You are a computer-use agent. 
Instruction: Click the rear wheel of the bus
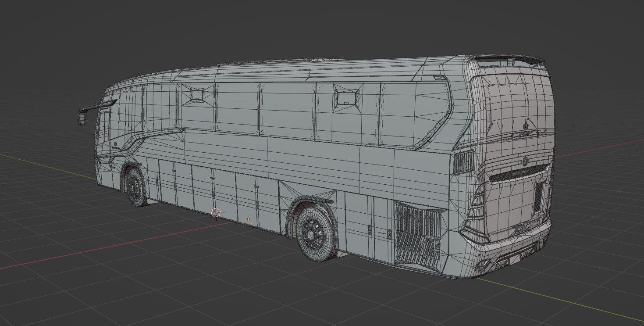tap(316, 234)
